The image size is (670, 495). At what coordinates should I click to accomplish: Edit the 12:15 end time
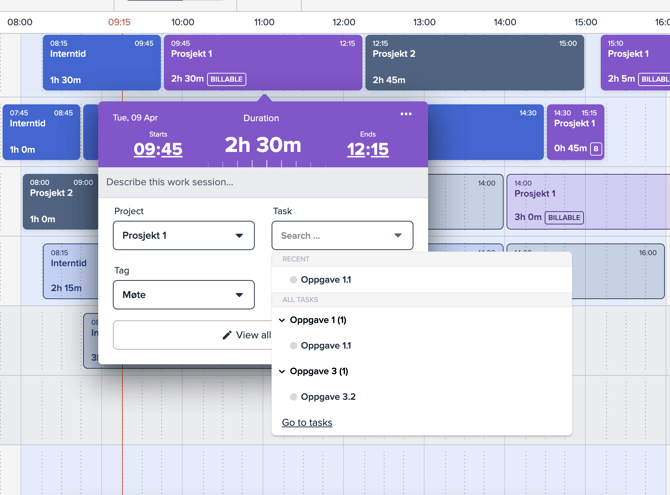[x=368, y=149]
